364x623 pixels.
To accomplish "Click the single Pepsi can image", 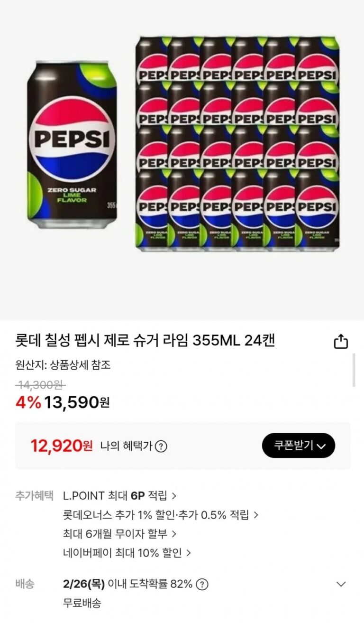I will 72,144.
